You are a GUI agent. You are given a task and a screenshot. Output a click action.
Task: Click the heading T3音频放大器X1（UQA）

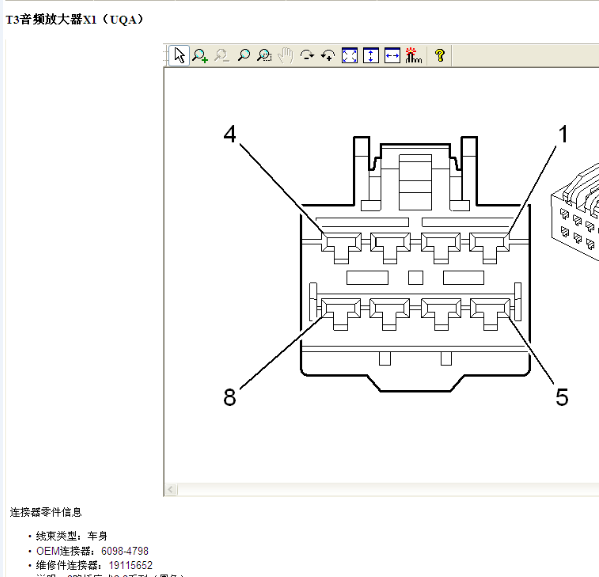point(74,19)
